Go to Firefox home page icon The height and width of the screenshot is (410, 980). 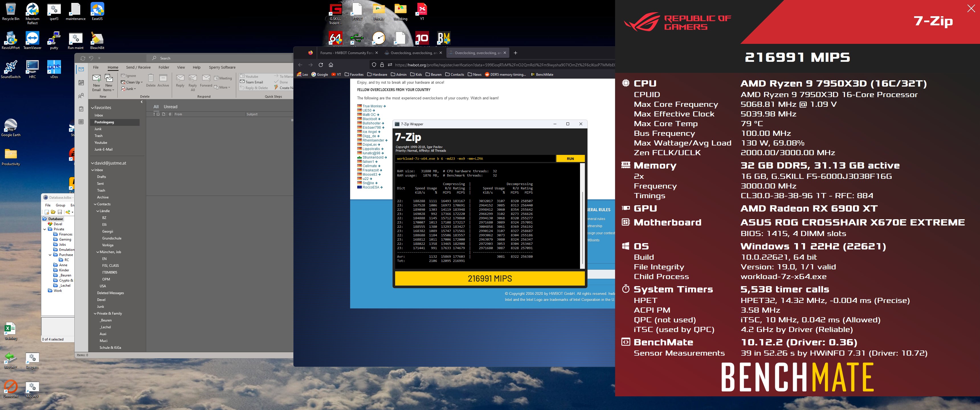331,65
